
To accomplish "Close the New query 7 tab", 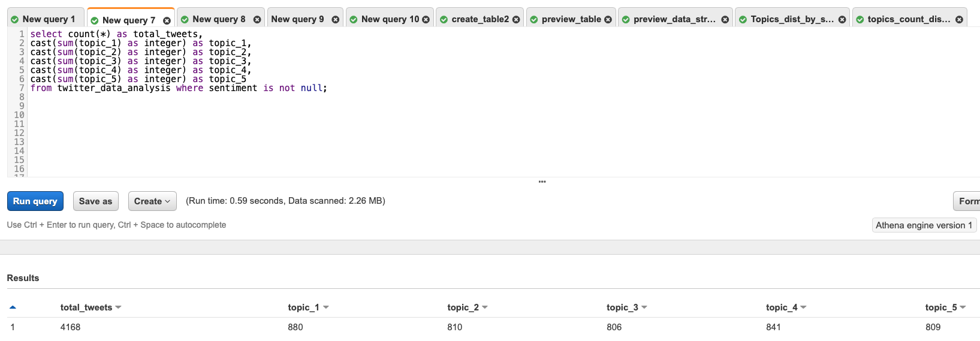I will [167, 20].
